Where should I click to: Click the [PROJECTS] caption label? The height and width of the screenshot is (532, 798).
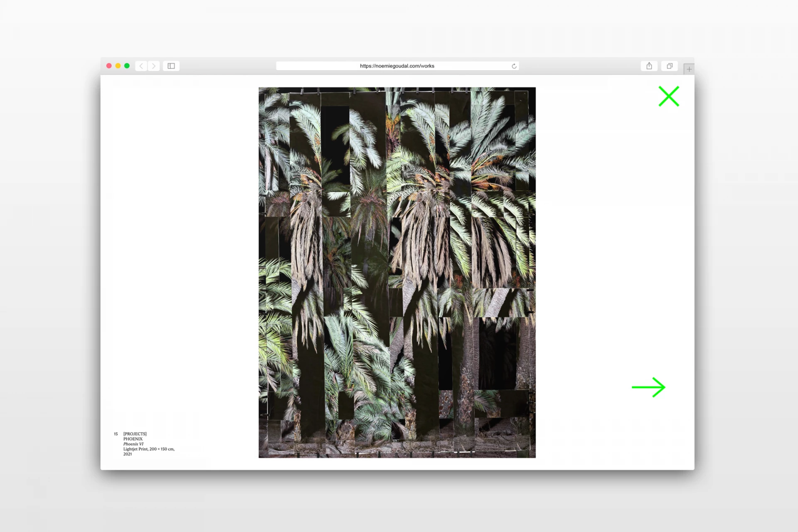coord(135,434)
